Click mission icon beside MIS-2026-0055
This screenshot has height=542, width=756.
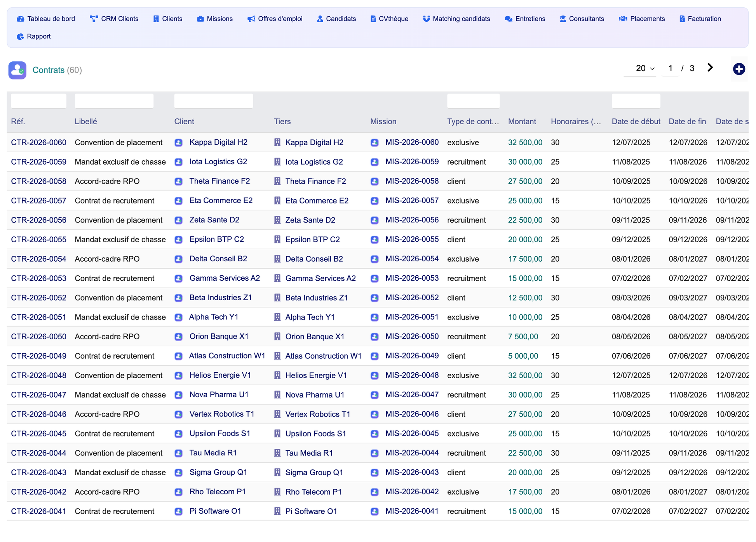tap(375, 240)
